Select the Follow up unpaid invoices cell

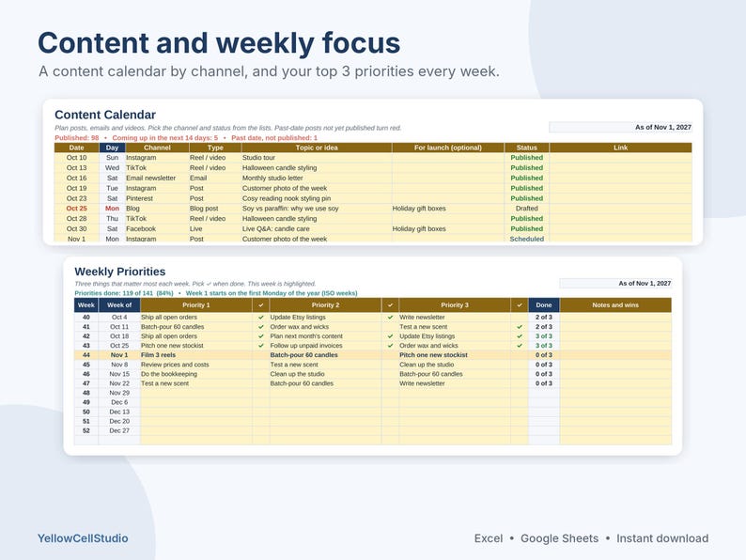pos(325,346)
